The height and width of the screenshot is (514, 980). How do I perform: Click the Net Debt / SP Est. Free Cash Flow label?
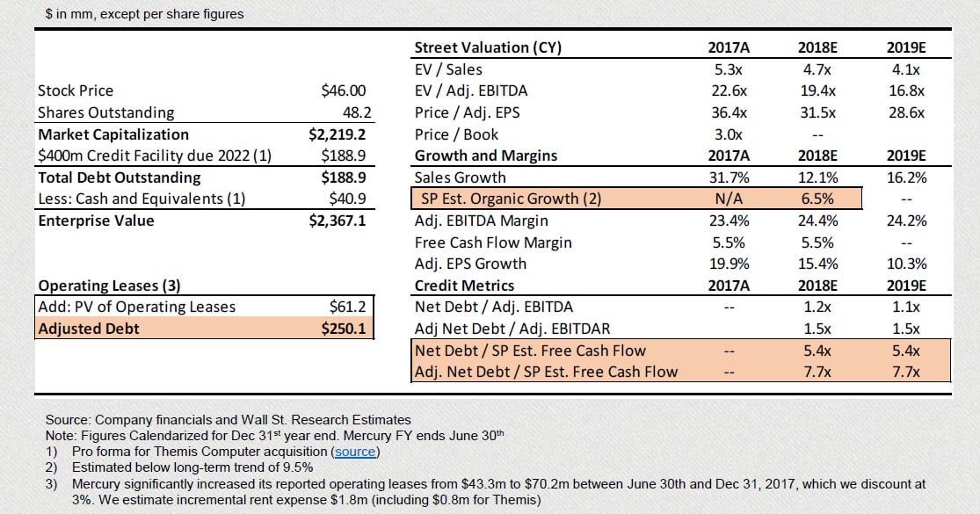530,351
